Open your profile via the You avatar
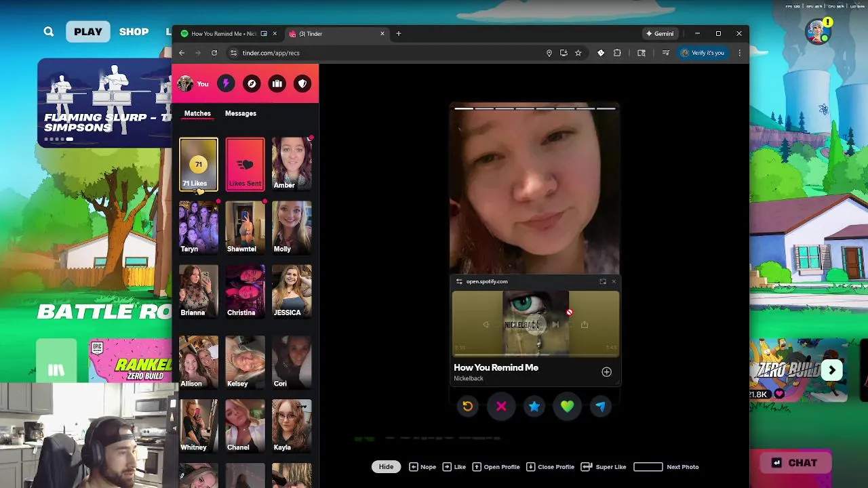Screen dimensions: 868x488 click(193, 83)
